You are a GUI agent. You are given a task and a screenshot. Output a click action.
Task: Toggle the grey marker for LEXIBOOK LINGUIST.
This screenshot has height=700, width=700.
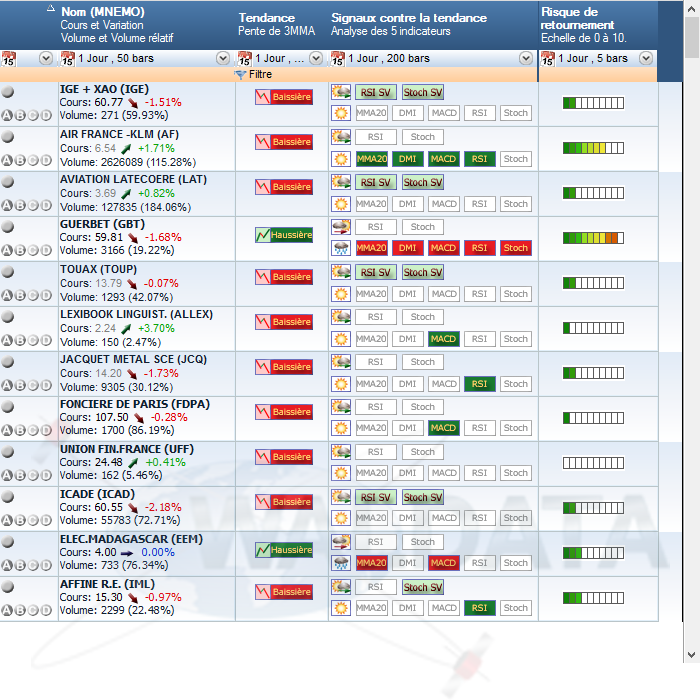tap(7, 317)
